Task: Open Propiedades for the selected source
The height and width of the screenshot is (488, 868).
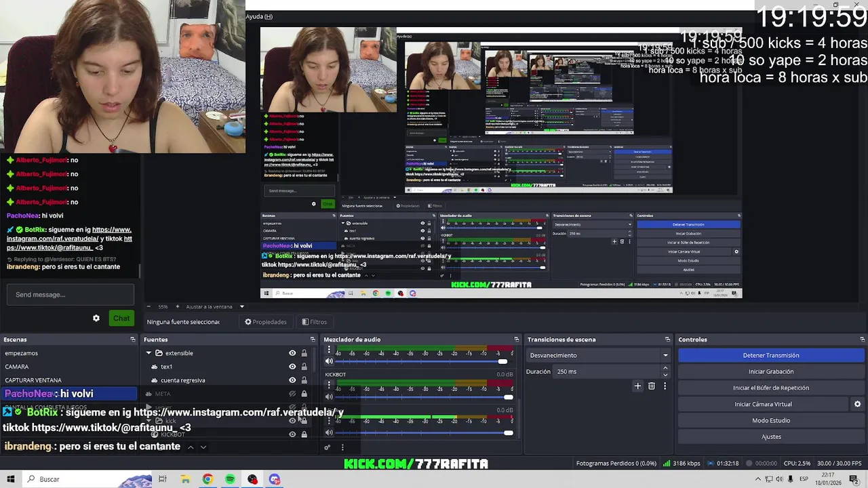Action: click(x=265, y=322)
